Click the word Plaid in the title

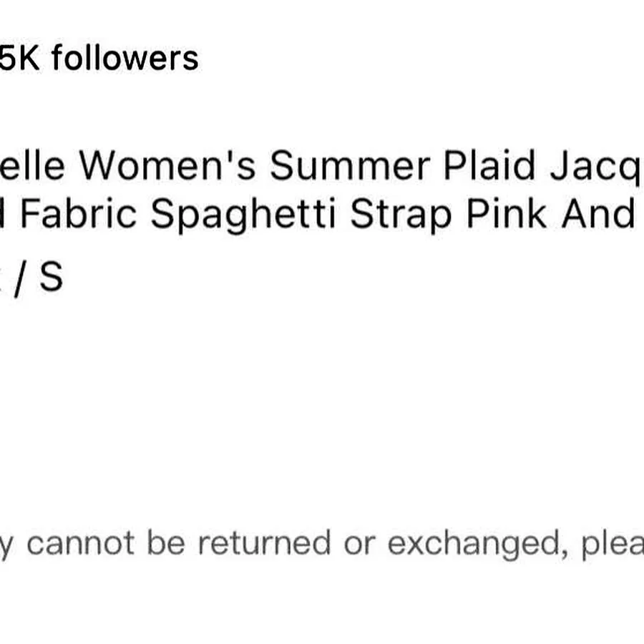click(489, 165)
